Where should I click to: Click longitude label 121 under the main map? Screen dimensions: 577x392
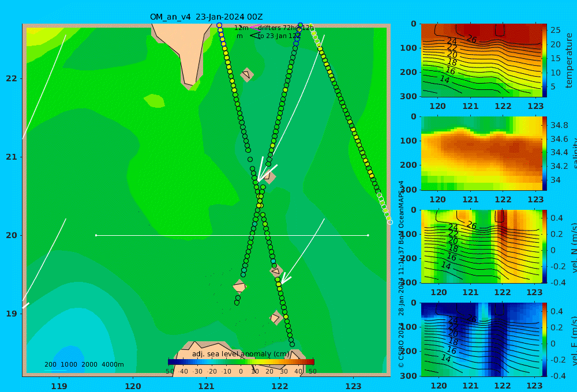(x=207, y=386)
